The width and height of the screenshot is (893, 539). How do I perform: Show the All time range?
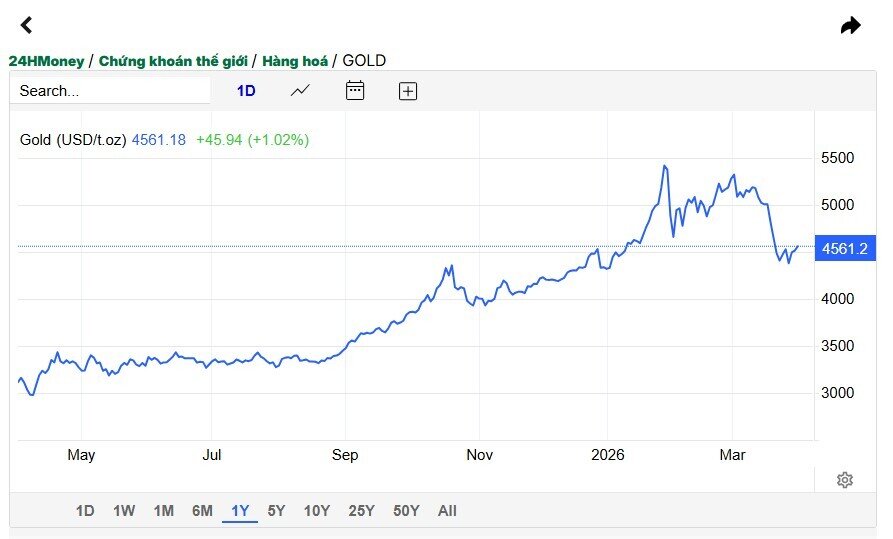click(447, 511)
